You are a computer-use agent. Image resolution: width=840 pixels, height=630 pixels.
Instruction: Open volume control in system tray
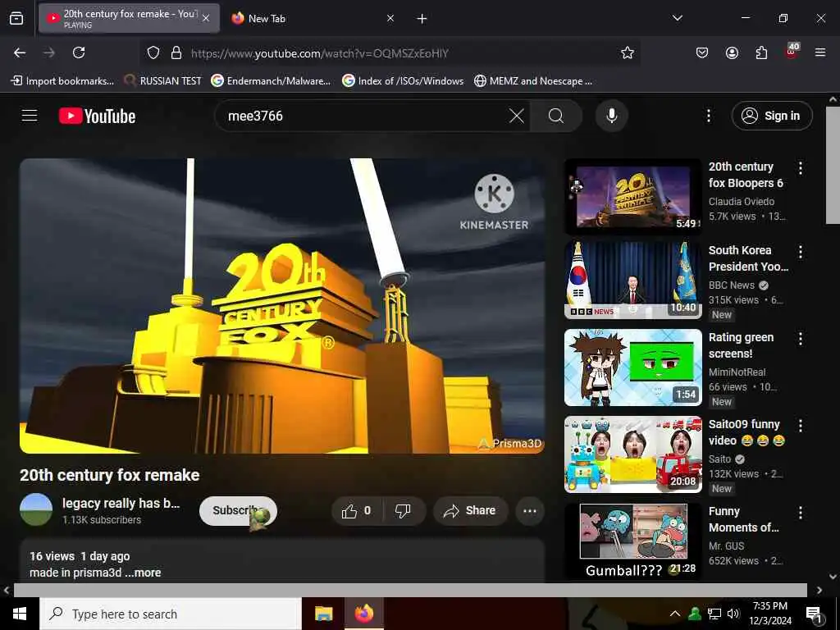pyautogui.click(x=733, y=614)
